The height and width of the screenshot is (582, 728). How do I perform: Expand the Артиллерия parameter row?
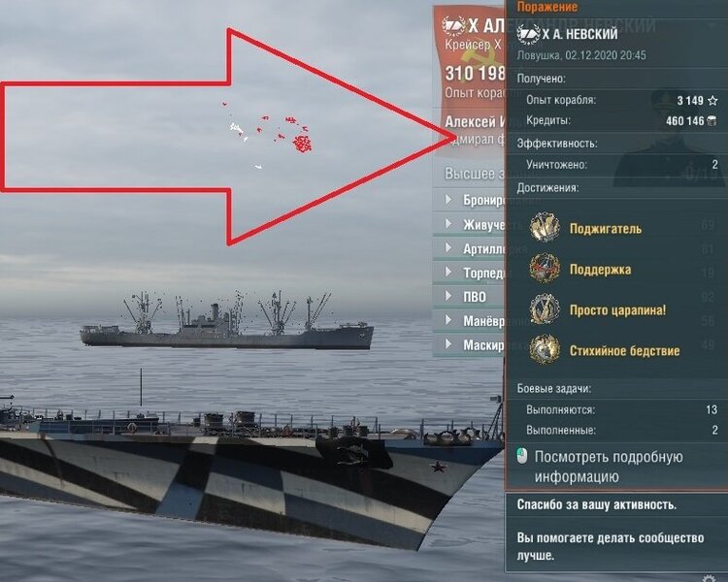(468, 248)
